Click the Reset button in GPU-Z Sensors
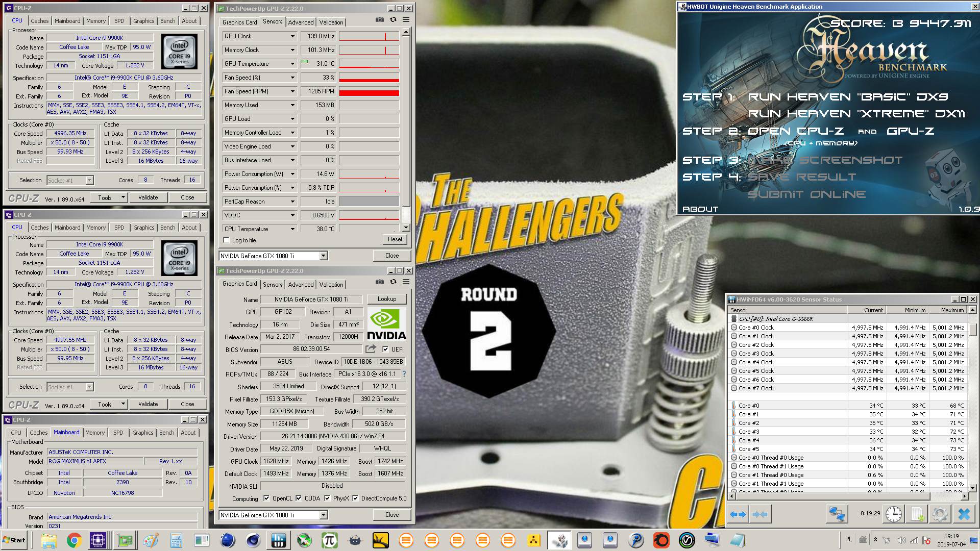The height and width of the screenshot is (551, 980). [x=395, y=239]
